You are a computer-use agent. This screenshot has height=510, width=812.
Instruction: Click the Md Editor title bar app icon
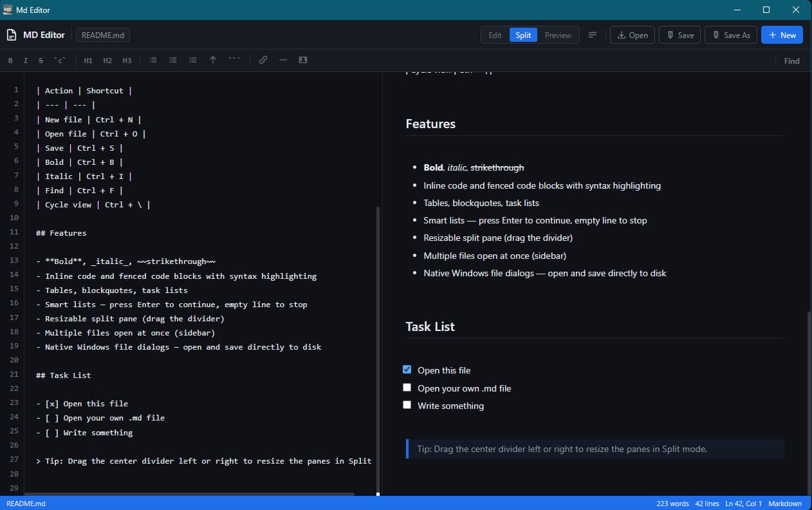[x=8, y=10]
